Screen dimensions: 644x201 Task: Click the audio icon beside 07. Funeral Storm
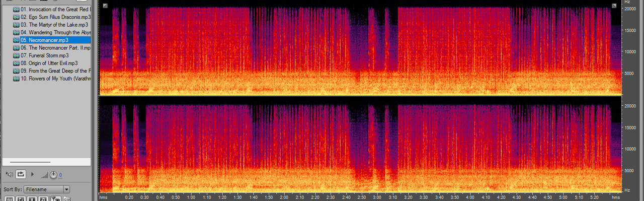coord(16,55)
